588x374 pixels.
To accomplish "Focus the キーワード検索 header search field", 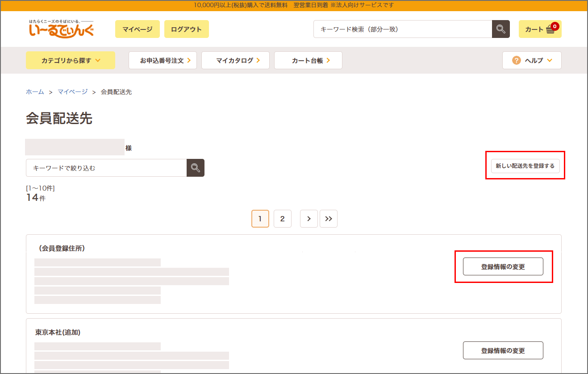I will 402,29.
